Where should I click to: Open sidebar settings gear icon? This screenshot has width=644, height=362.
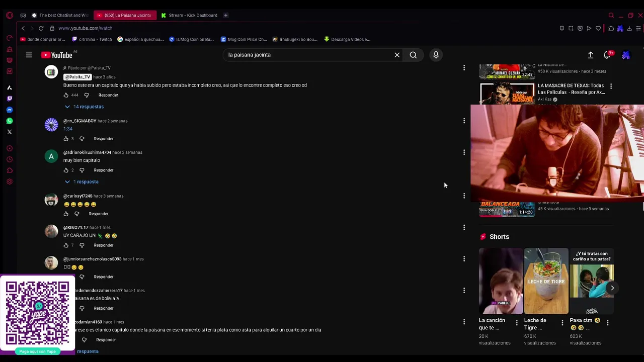[x=9, y=182]
